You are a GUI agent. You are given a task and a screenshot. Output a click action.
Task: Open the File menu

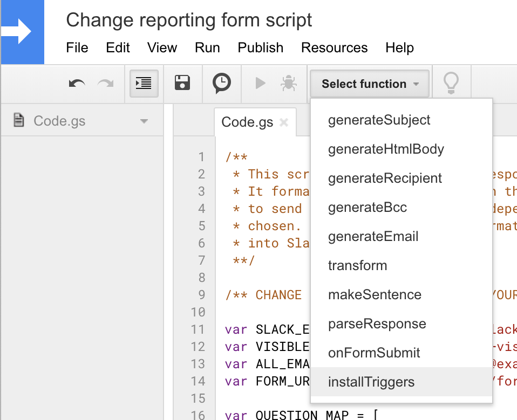[x=77, y=47]
